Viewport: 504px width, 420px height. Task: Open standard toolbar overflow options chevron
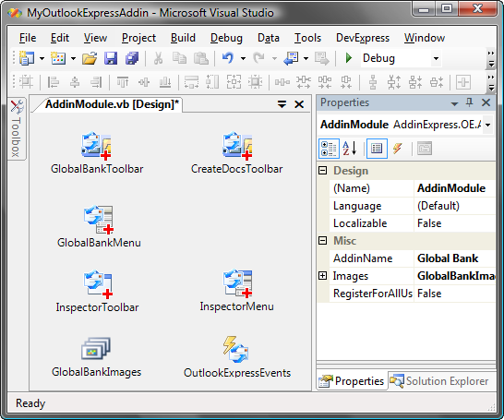(x=490, y=59)
